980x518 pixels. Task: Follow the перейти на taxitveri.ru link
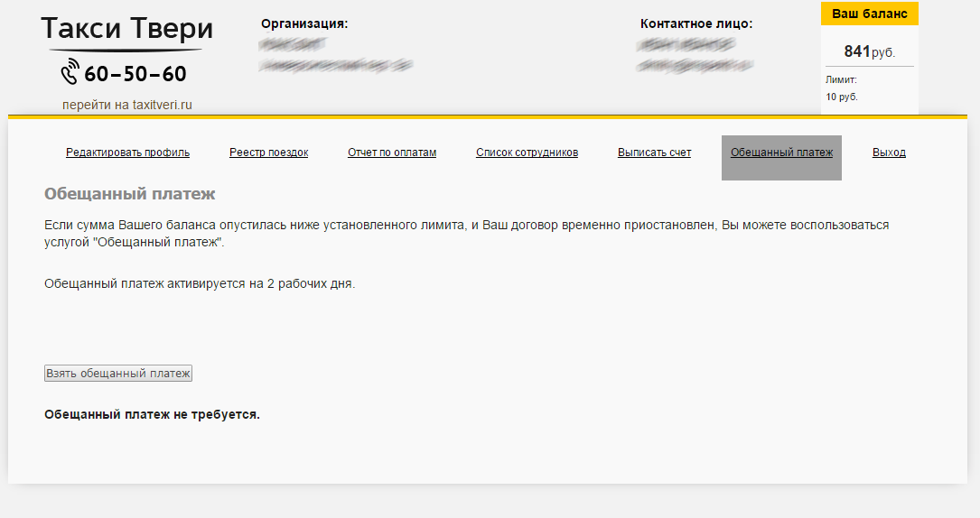tap(127, 105)
